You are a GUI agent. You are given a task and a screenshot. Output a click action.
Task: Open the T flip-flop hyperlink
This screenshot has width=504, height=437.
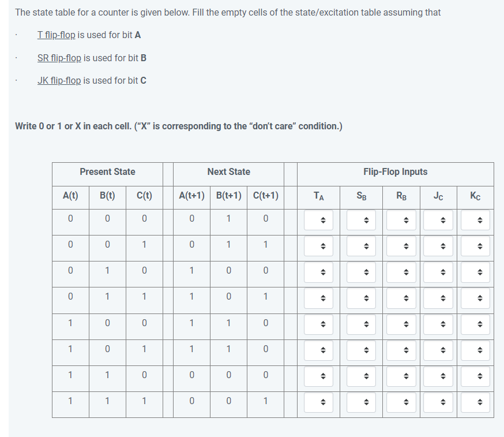[55, 35]
